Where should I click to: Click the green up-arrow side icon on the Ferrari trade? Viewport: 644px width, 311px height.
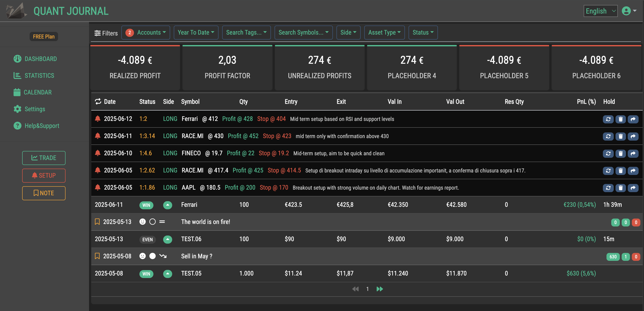coord(167,205)
